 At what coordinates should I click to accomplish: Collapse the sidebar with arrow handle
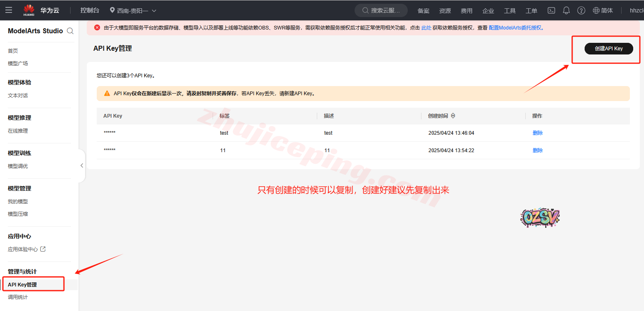pos(82,165)
